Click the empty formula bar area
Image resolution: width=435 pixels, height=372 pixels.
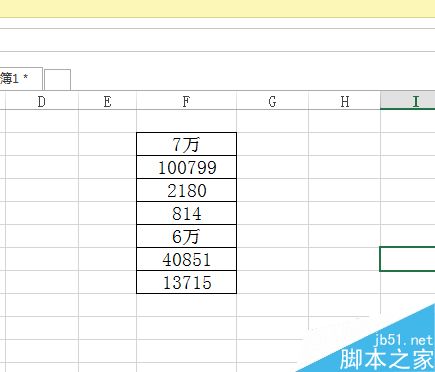click(x=217, y=40)
